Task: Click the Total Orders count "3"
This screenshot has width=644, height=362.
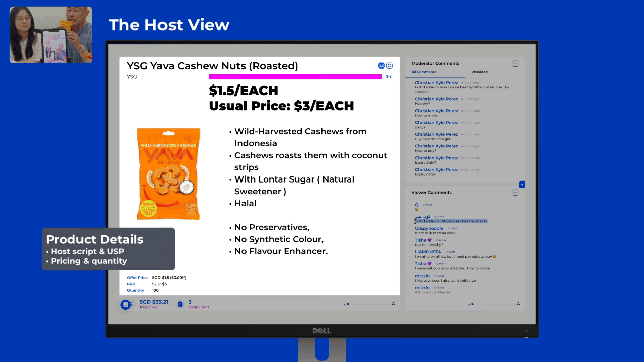Action: tap(190, 302)
